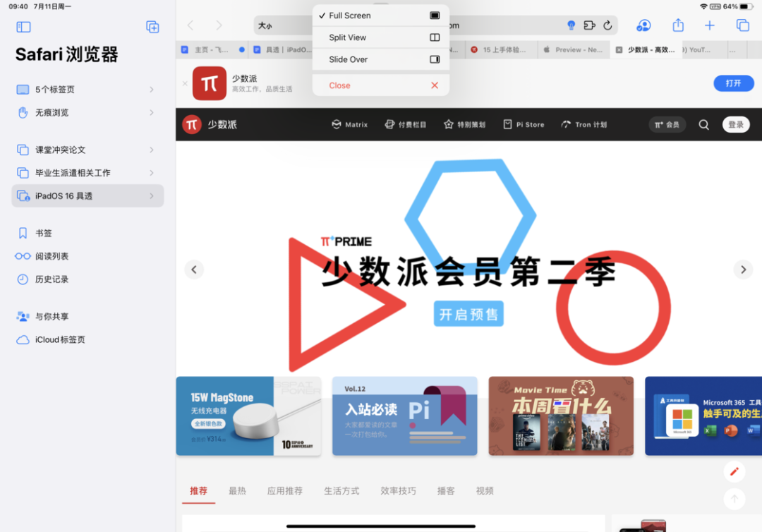Select the 应用推荐 category tab
The width and height of the screenshot is (762, 532).
click(285, 490)
